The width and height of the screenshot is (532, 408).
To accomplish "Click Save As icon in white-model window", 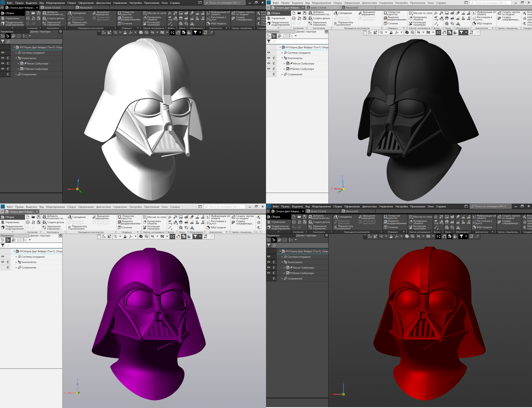I will pyautogui.click(x=38, y=18).
